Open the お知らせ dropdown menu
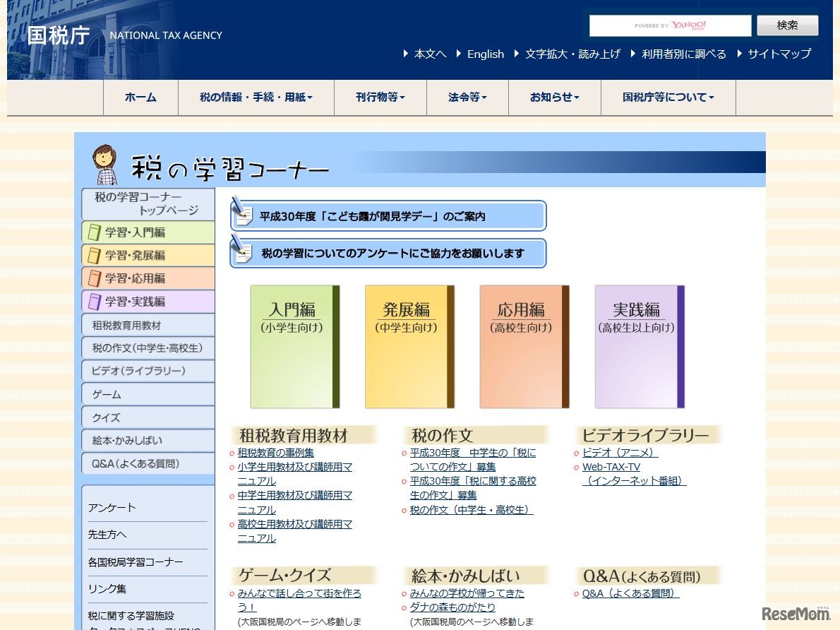This screenshot has width=840, height=630. point(554,97)
